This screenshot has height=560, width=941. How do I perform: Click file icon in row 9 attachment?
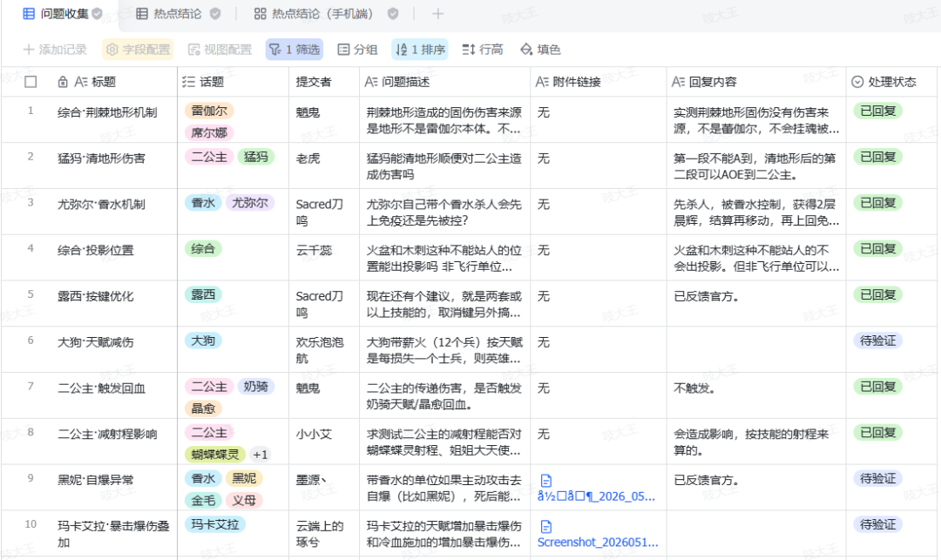546,480
